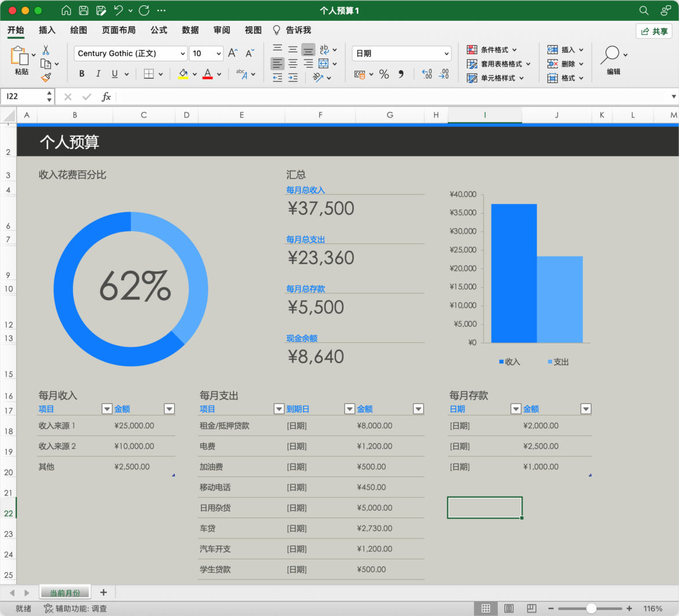Screen dimensions: 679x616
Task: Align text to the right
Action: [308, 64]
